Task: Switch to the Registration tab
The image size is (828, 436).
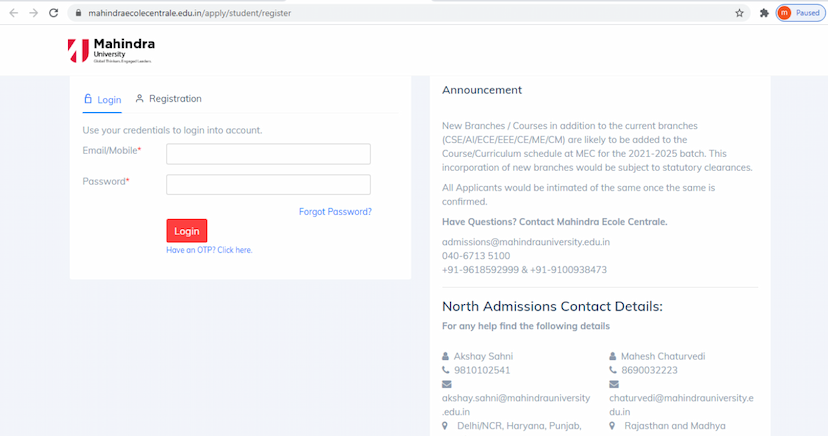Action: 168,99
